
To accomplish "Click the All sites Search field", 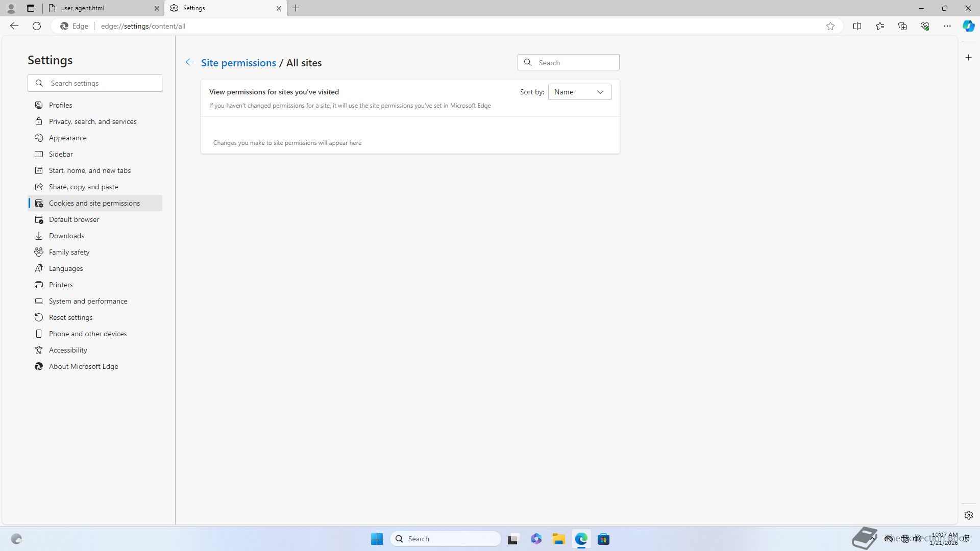I will pyautogui.click(x=576, y=62).
